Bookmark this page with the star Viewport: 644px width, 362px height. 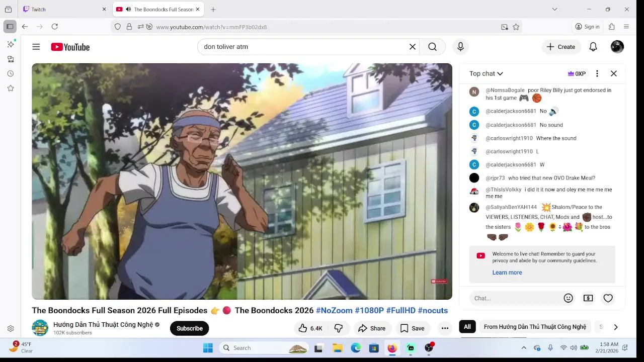pos(516,27)
